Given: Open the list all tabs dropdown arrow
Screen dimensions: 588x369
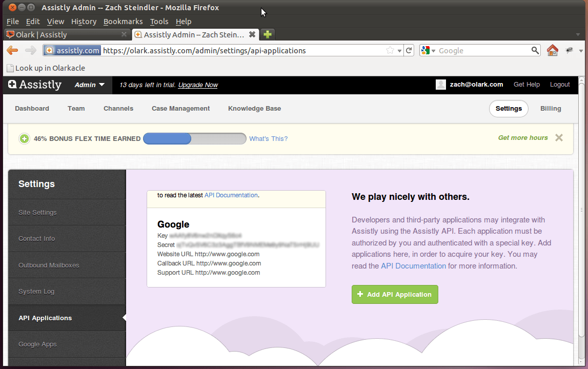Looking at the screenshot, I should [581, 35].
